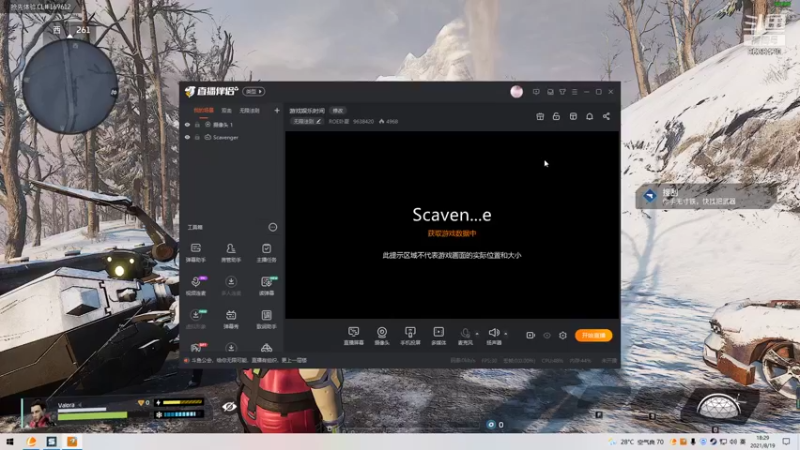Open stream settings with the gear icon
The image size is (800, 450).
tap(563, 335)
